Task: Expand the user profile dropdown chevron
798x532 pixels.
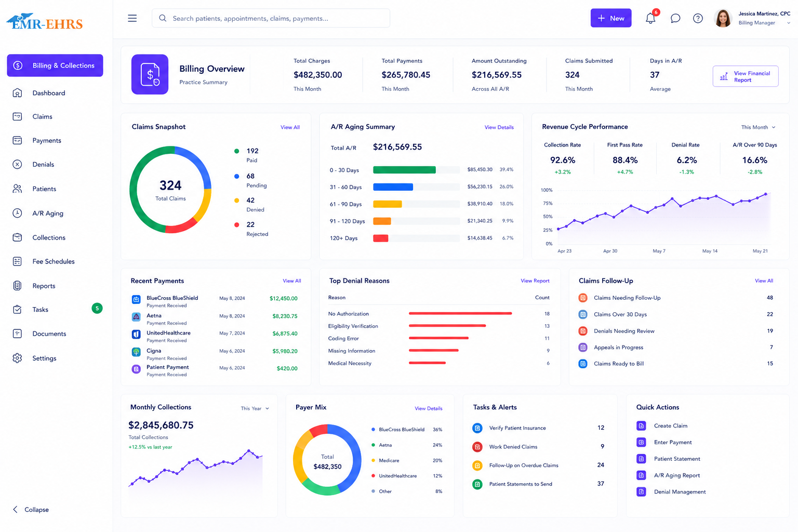Action: pyautogui.click(x=789, y=23)
